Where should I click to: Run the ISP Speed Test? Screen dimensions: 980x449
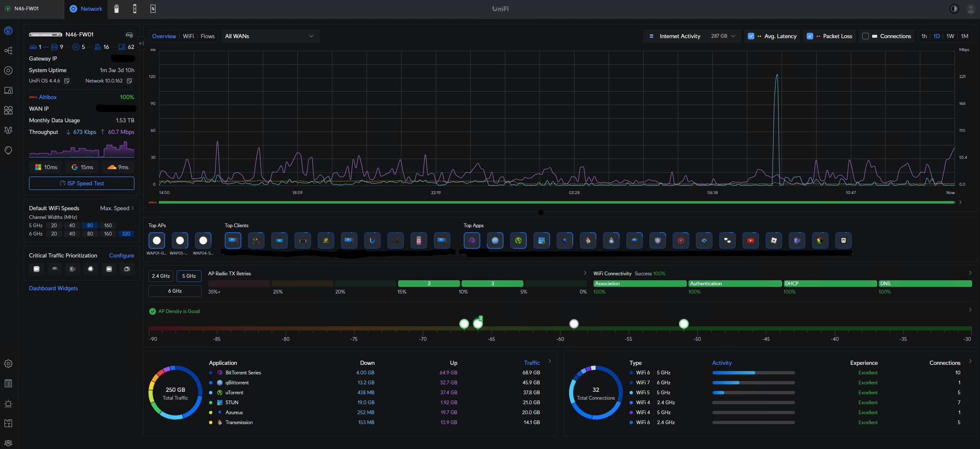(x=82, y=183)
